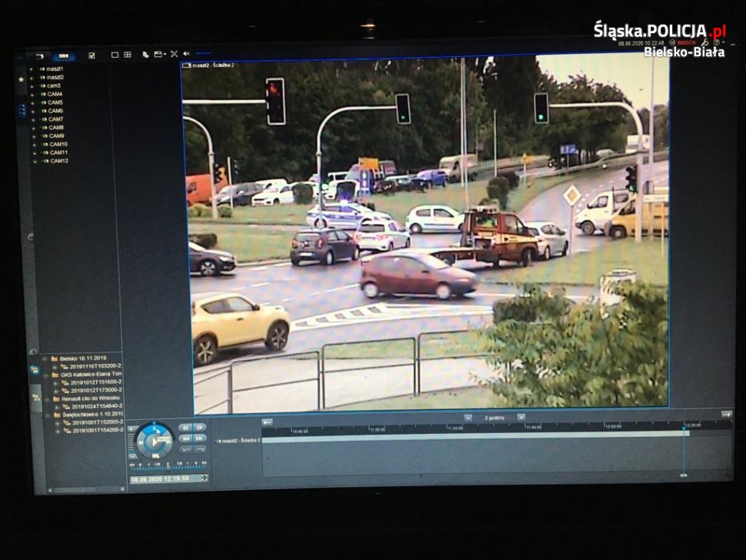This screenshot has height=560, width=746.
Task: Expand the CAM4 camera node
Action: coord(32,95)
